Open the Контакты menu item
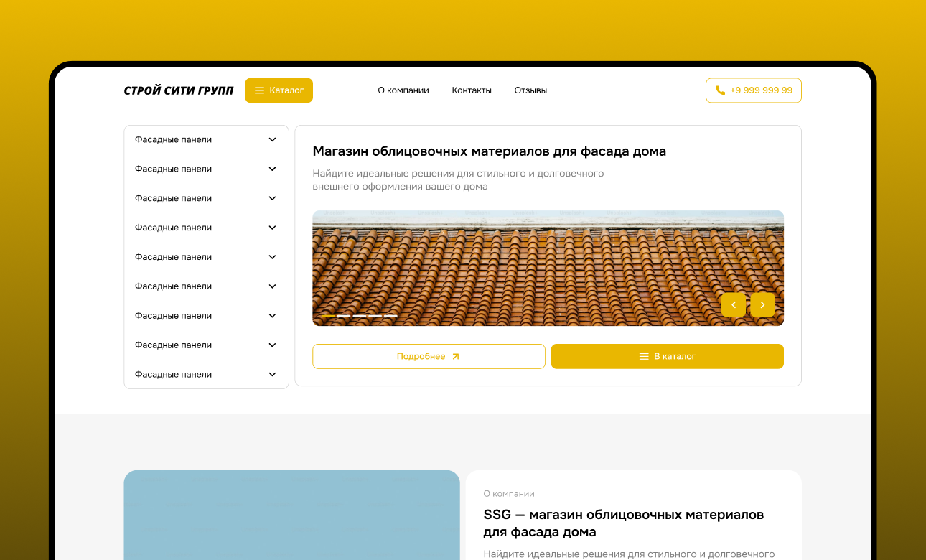This screenshot has height=560, width=926. 472,90
